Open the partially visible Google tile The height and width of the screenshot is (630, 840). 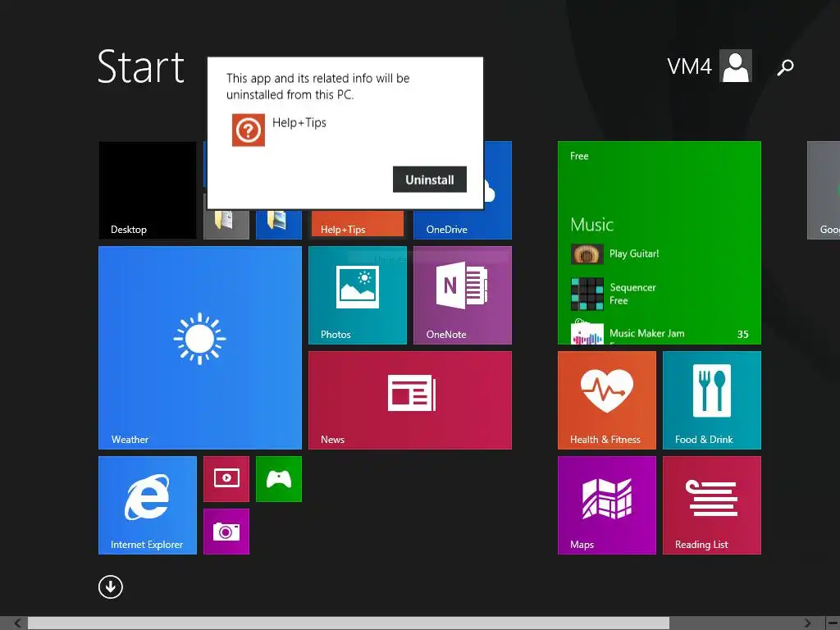824,190
